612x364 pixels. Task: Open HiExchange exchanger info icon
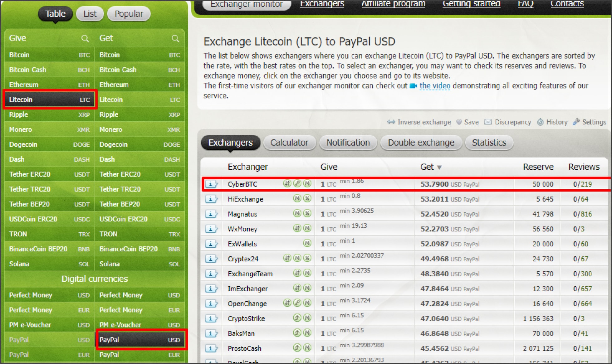[x=211, y=199]
